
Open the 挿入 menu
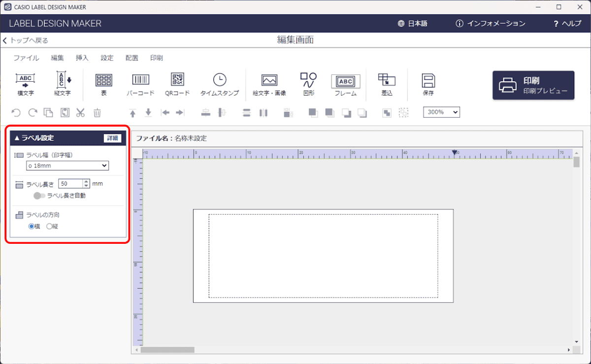pos(82,58)
